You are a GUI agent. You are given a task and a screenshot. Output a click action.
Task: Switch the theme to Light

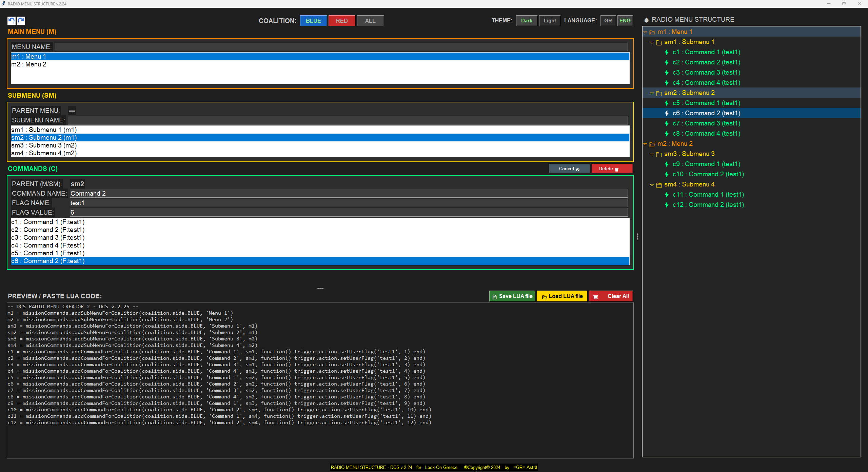coord(550,21)
